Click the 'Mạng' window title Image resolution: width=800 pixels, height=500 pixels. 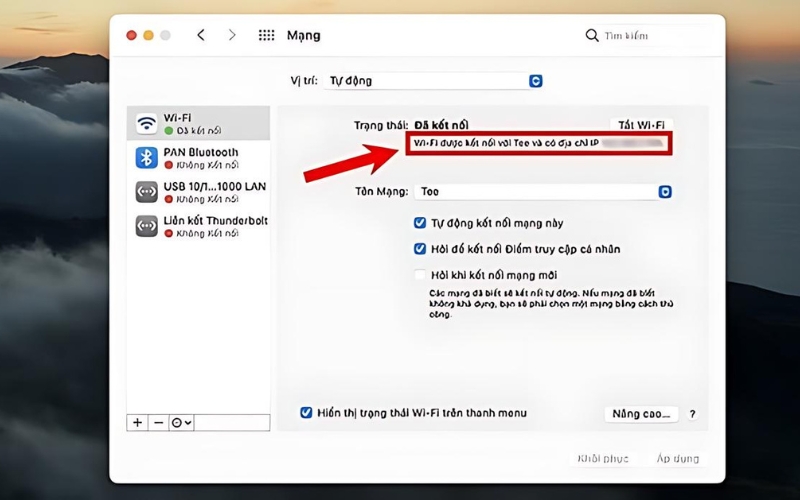[x=304, y=36]
